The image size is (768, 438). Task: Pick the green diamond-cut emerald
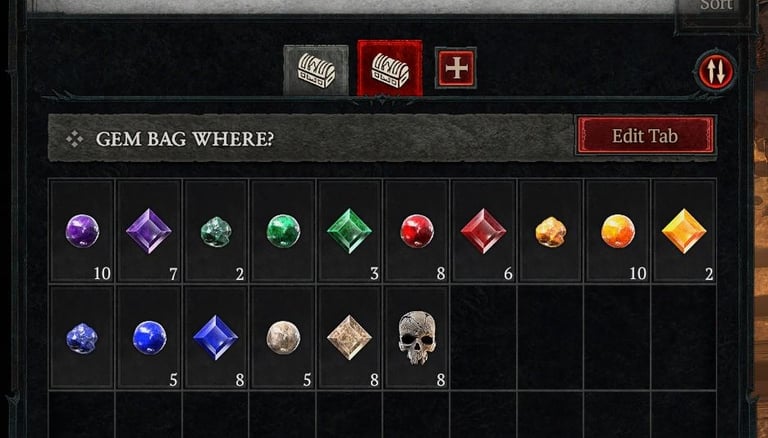tap(349, 231)
